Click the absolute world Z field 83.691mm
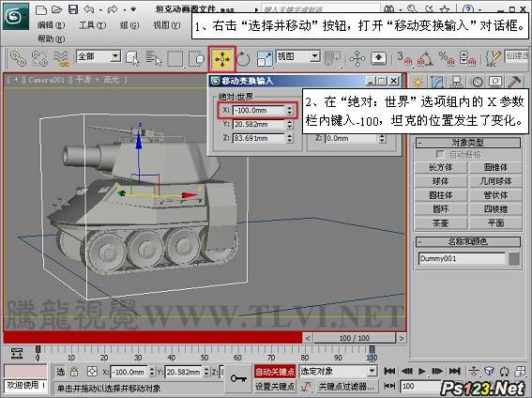532x398 pixels. (x=259, y=138)
